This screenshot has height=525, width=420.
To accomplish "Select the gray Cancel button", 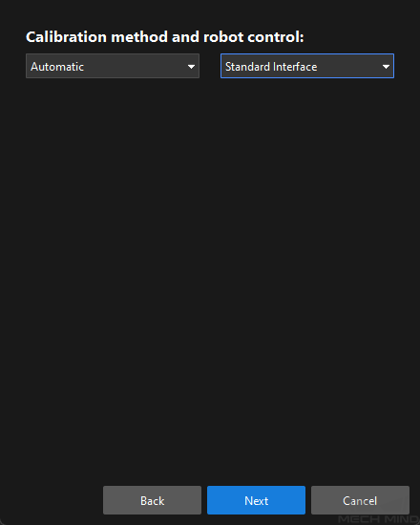I will pyautogui.click(x=360, y=500).
